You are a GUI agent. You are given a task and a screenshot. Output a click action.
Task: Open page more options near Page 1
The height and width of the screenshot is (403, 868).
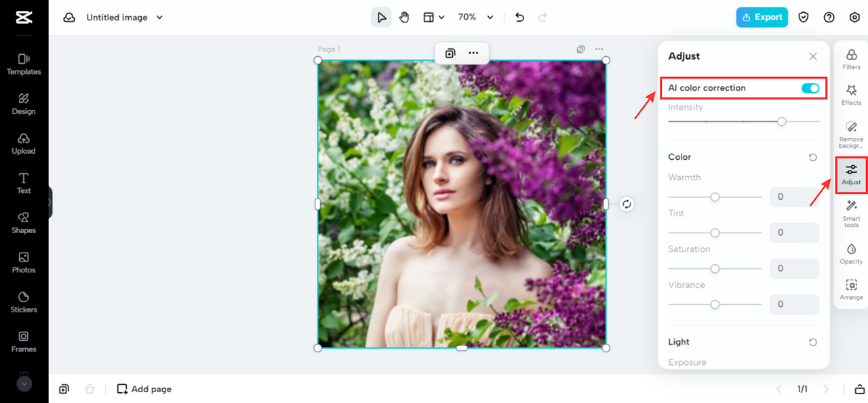599,49
